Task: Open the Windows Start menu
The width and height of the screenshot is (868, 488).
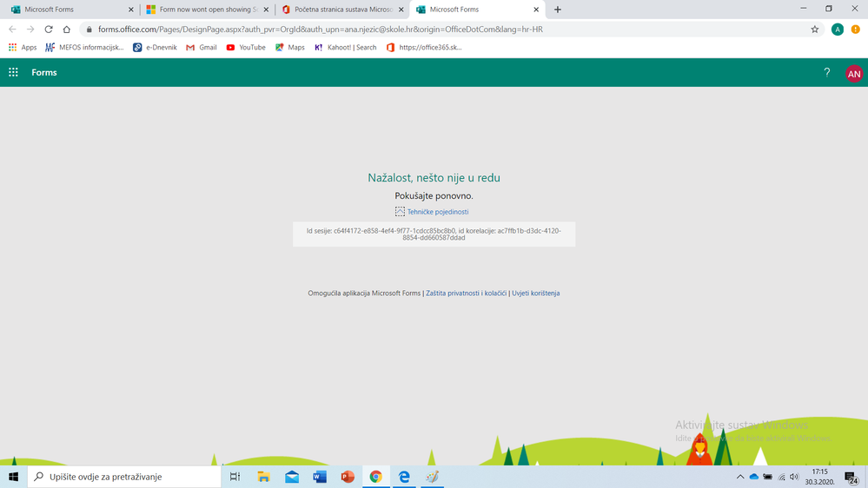Action: click(13, 477)
